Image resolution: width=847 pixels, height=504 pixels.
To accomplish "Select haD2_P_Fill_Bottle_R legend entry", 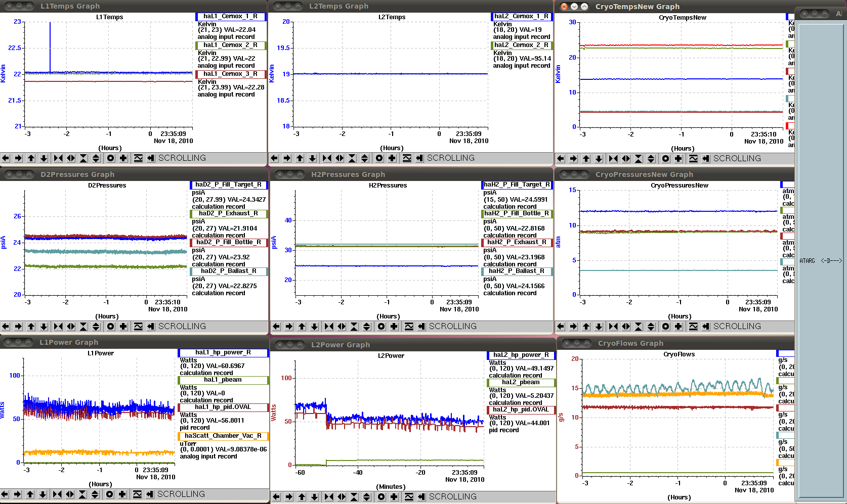I will tap(229, 242).
